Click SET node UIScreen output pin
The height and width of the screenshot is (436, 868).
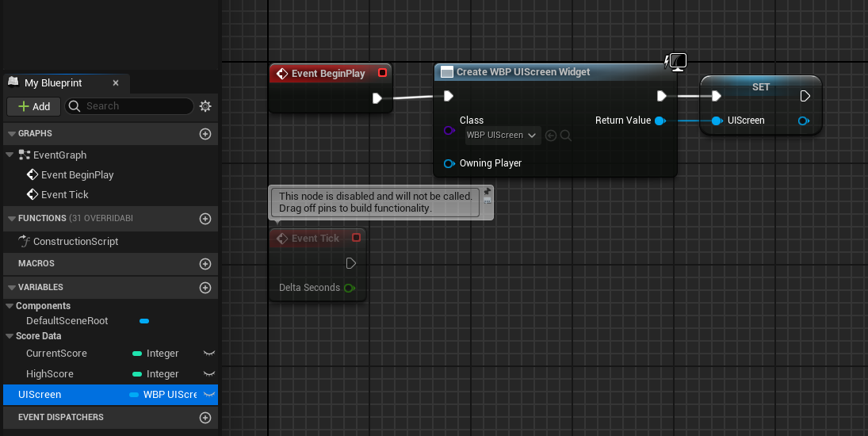point(804,120)
